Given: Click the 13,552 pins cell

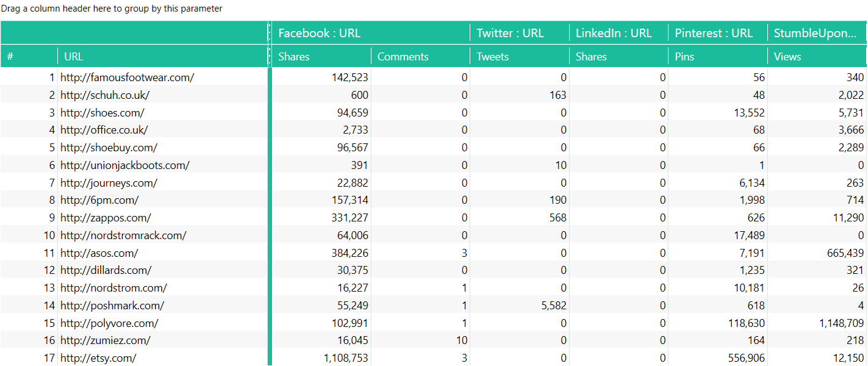Looking at the screenshot, I should [717, 113].
